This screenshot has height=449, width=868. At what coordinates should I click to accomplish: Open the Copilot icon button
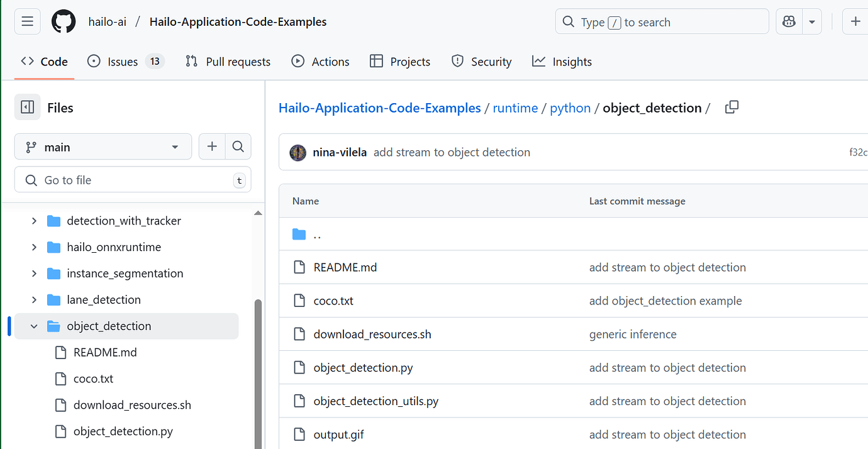(789, 22)
